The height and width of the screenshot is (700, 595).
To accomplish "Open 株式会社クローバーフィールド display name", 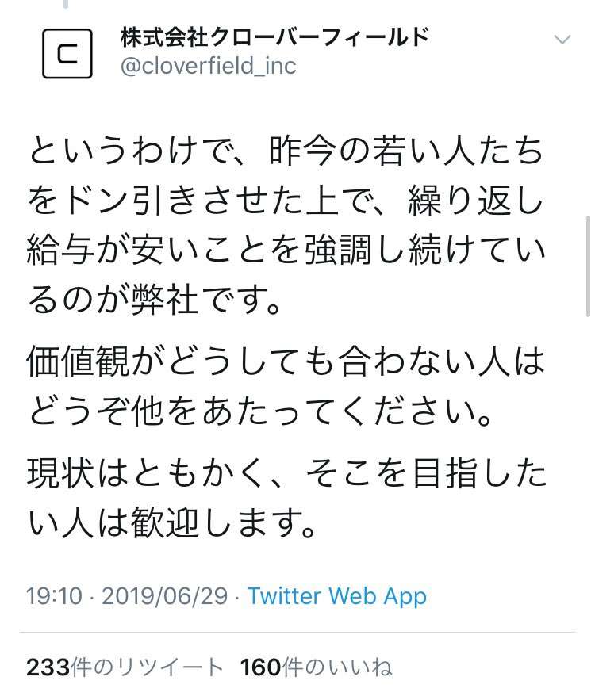I will pyautogui.click(x=274, y=37).
